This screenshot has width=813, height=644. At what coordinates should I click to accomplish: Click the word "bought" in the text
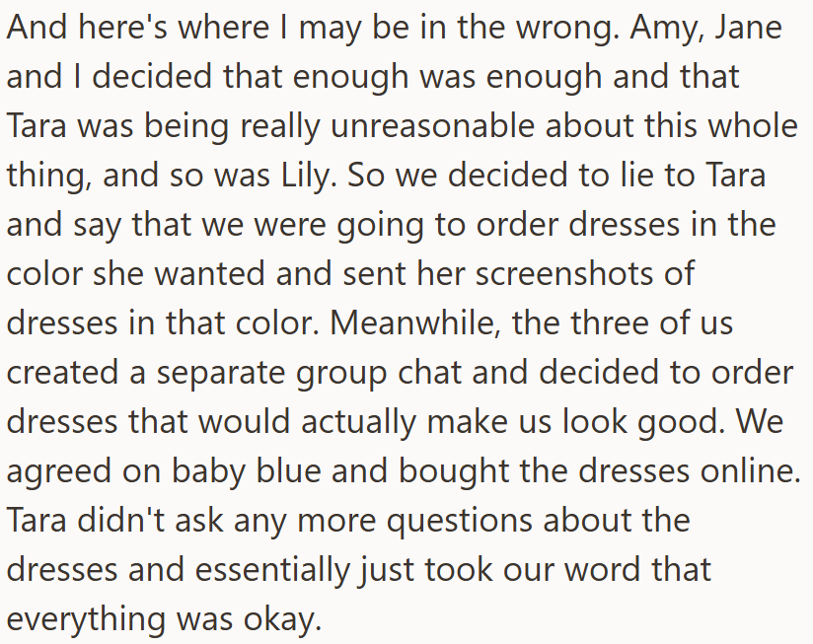454,471
